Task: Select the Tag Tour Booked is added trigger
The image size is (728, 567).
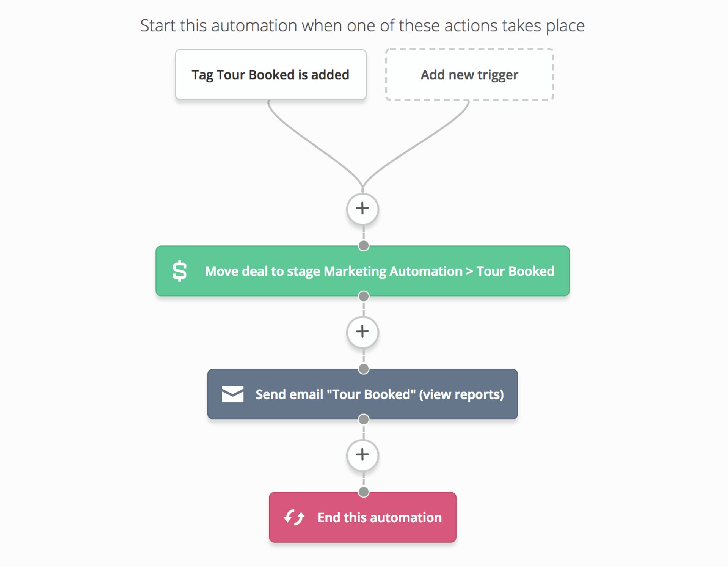Action: (x=270, y=74)
